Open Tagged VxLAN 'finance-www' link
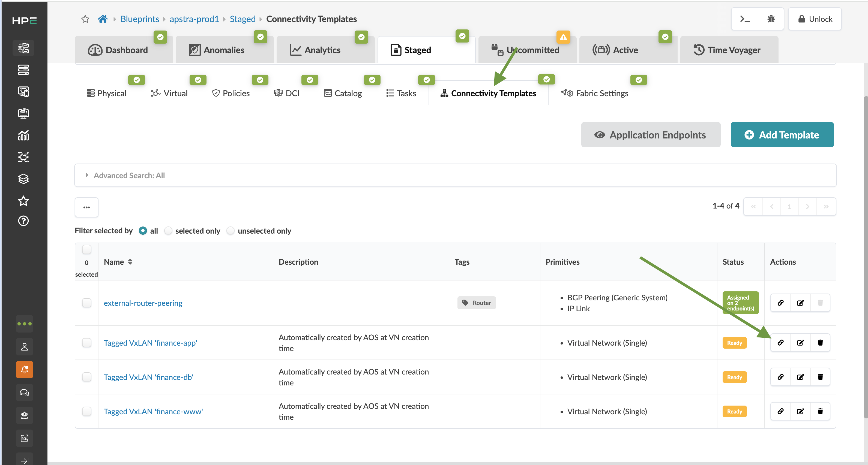868x465 pixels. coord(153,412)
